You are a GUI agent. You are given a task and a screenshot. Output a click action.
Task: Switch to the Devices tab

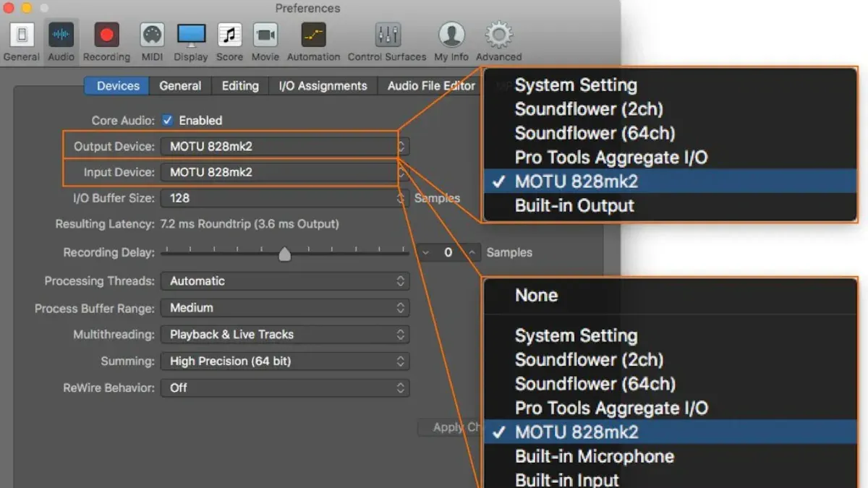pyautogui.click(x=117, y=85)
